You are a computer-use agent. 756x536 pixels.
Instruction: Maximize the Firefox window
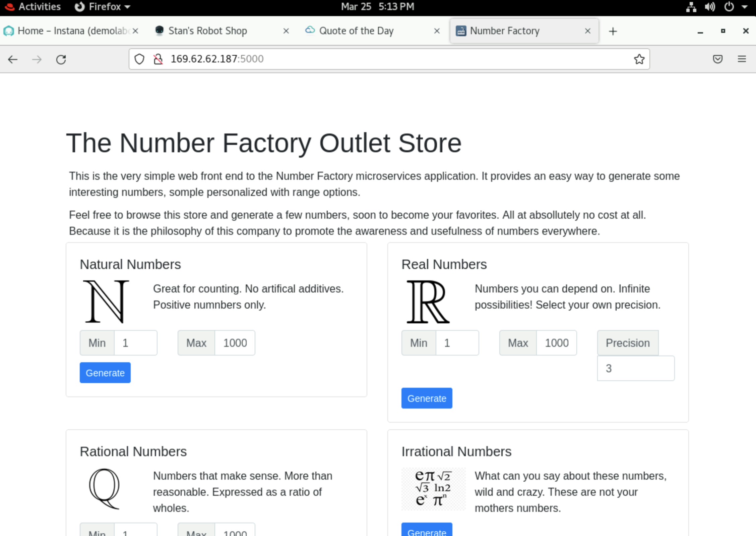[723, 31]
